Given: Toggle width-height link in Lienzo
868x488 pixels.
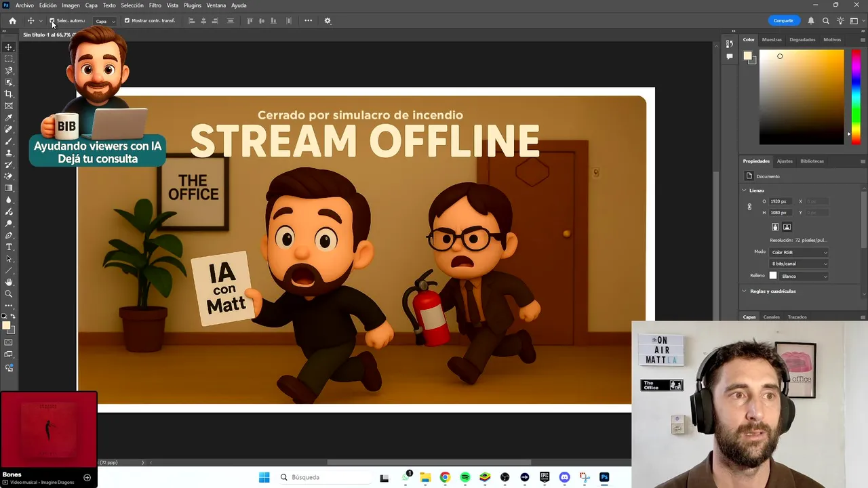Looking at the screenshot, I should tap(749, 207).
